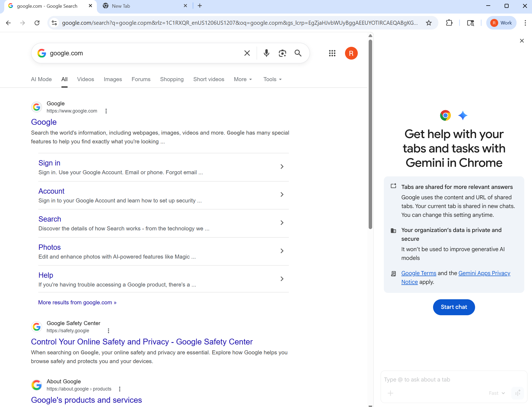Open Control Your Online Safety and Privacy link

click(142, 342)
